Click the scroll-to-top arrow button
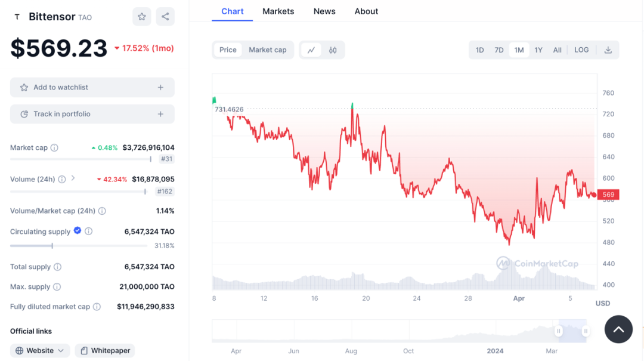This screenshot has width=644, height=361. pos(618,329)
